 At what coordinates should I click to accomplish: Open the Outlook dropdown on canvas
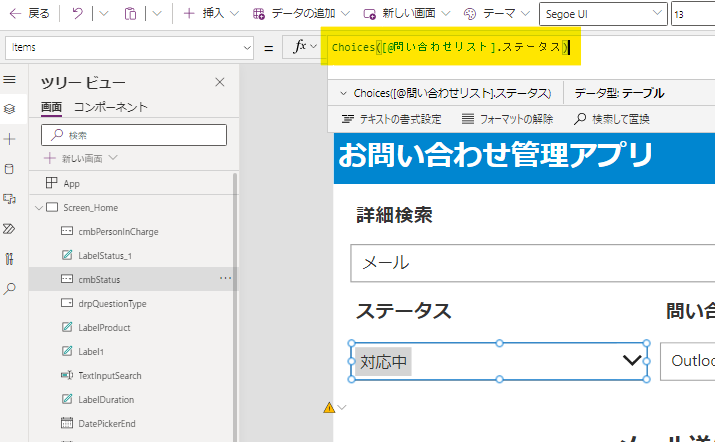click(688, 361)
